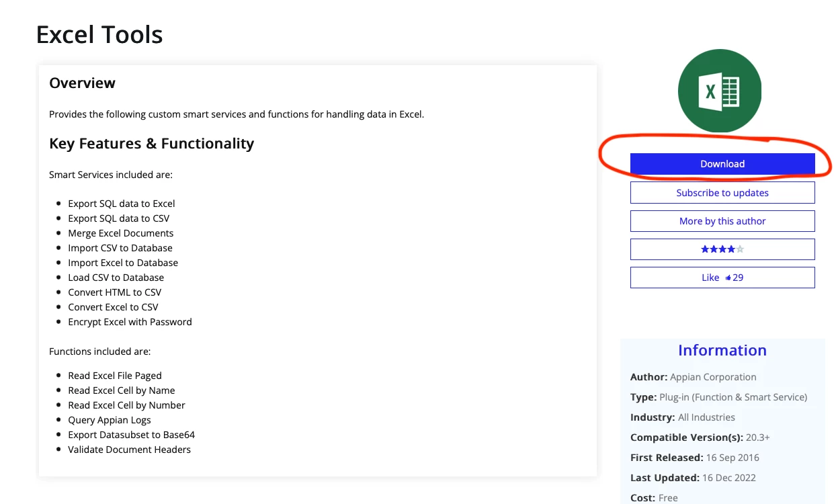The width and height of the screenshot is (838, 504).
Task: Click the thumbs-up icon beside 29
Action: click(728, 278)
